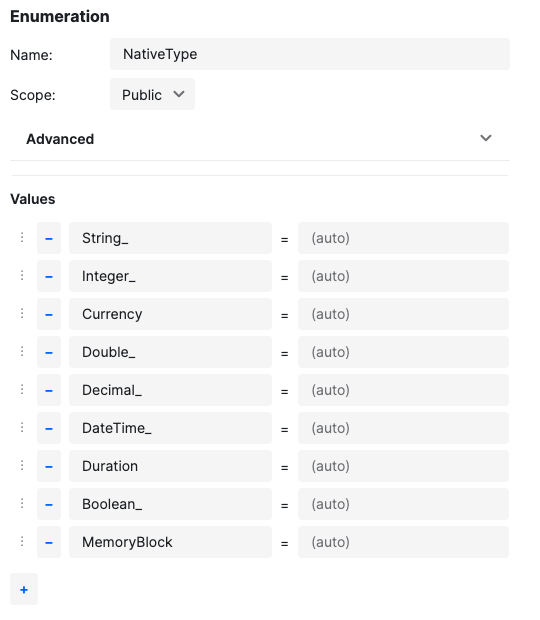Viewport: 540px width, 620px height.
Task: Edit the Integer_ value name field
Action: click(170, 276)
